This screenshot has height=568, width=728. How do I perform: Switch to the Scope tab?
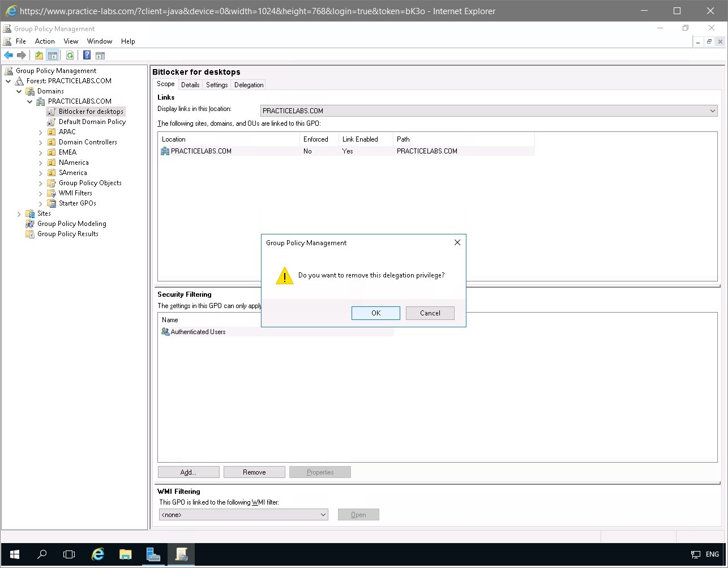(166, 84)
